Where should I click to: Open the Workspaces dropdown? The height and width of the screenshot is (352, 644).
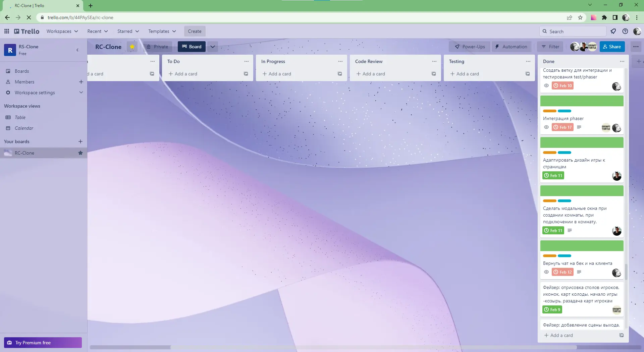pos(62,31)
